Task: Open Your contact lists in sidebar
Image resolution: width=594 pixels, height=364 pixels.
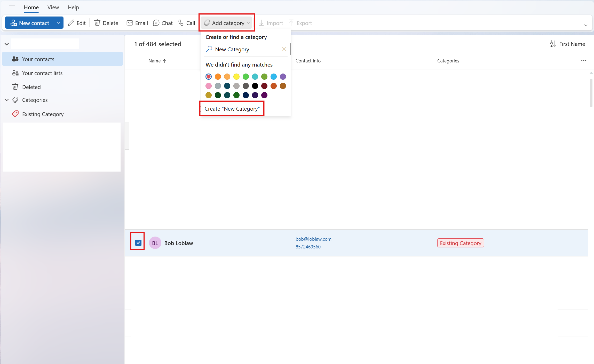Action: click(x=42, y=73)
